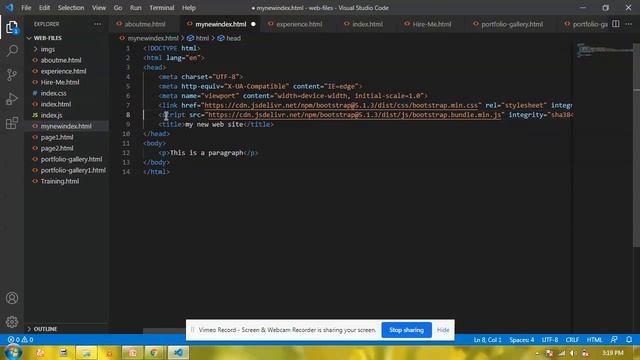Open index.js in the explorer

pyautogui.click(x=51, y=116)
